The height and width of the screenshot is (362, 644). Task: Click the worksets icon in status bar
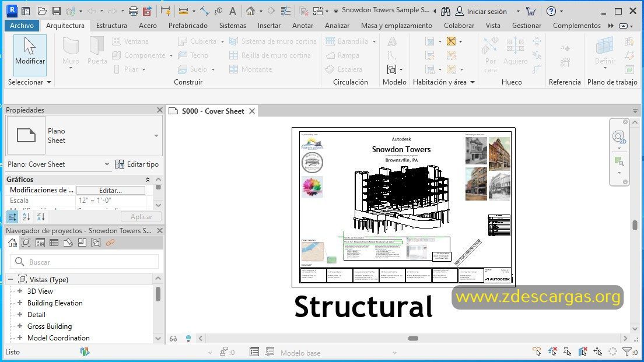click(x=85, y=352)
